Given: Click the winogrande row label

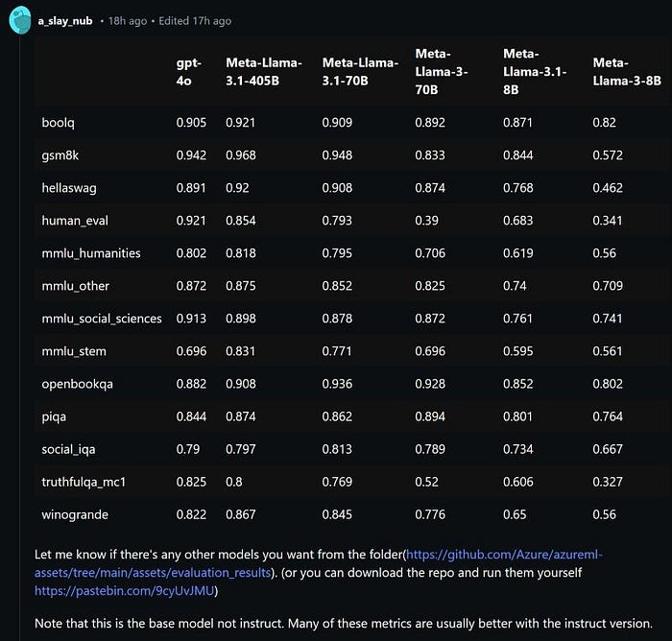Looking at the screenshot, I should click(x=75, y=514).
